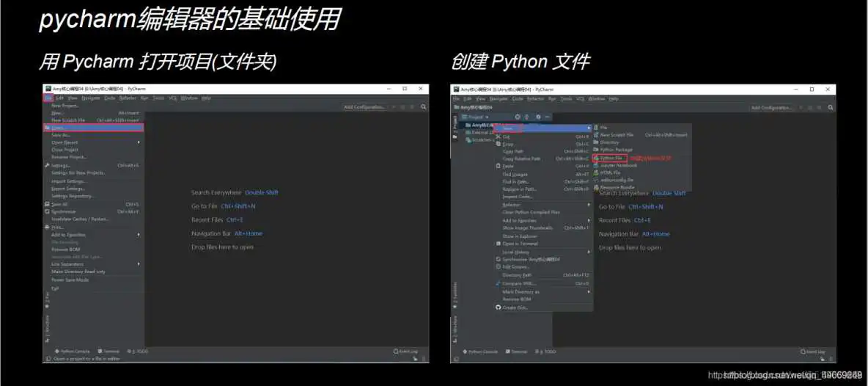Expand the Refactor submenu in context menu
Viewport: 868px width, 386px height.
pos(589,204)
